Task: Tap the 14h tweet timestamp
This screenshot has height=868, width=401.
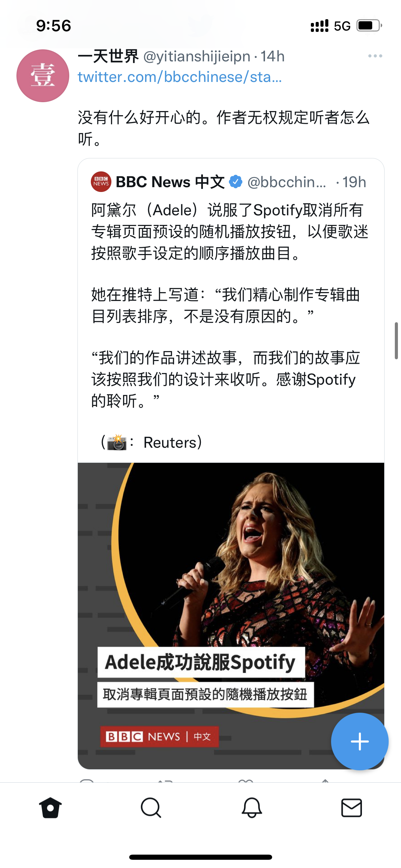Action: click(x=273, y=57)
